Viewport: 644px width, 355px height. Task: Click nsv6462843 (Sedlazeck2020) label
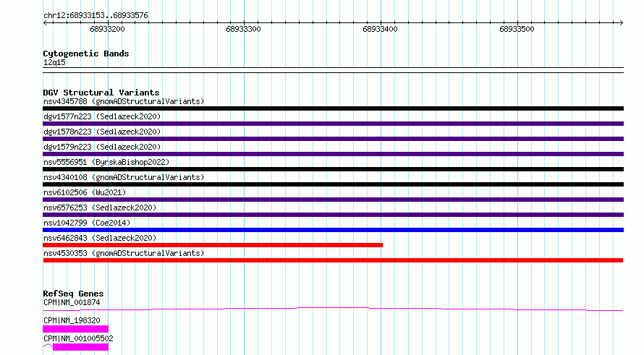(x=100, y=238)
